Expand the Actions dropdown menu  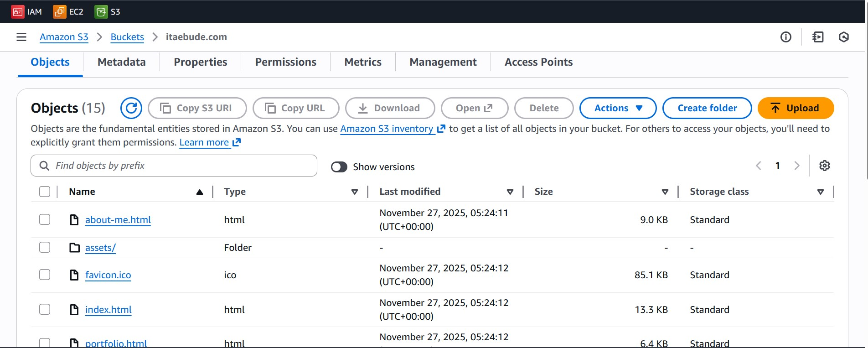pos(618,108)
